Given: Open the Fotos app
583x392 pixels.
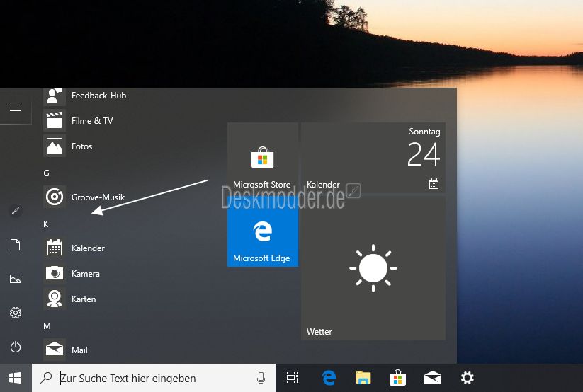Looking at the screenshot, I should coord(69,146).
